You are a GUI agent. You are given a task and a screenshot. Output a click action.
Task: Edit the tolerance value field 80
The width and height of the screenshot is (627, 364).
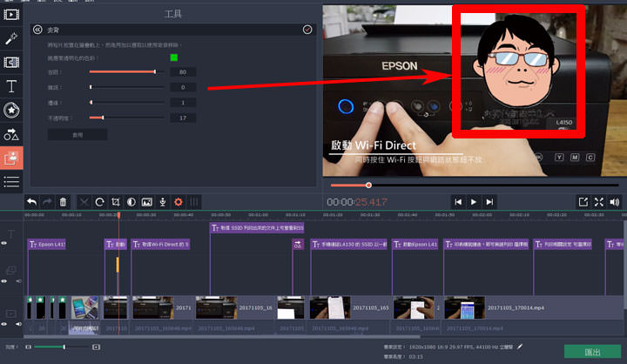[x=183, y=72]
